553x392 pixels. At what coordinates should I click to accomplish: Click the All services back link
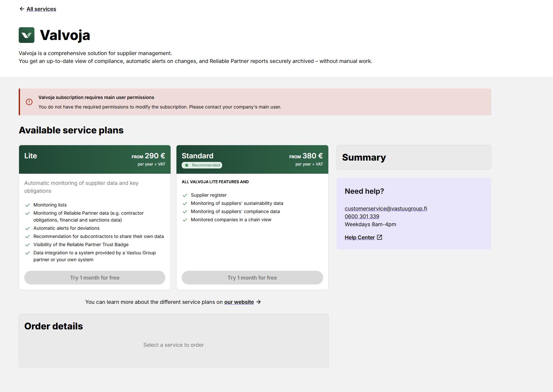[41, 9]
